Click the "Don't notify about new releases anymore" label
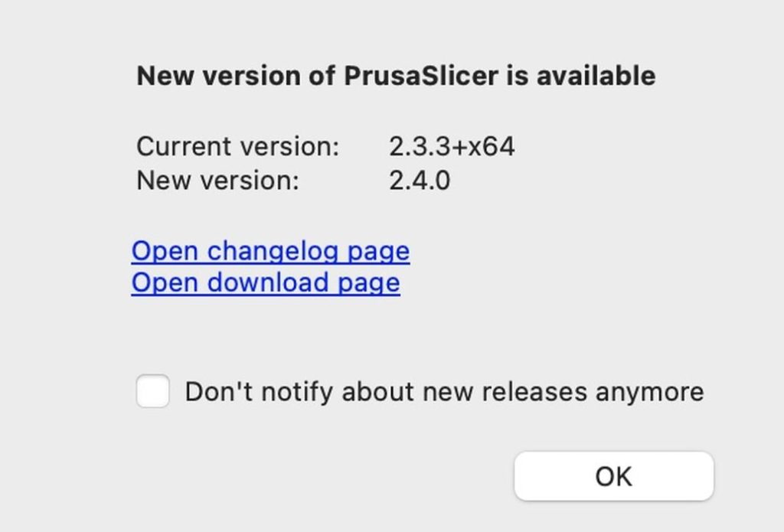The height and width of the screenshot is (532, 784). [x=444, y=392]
